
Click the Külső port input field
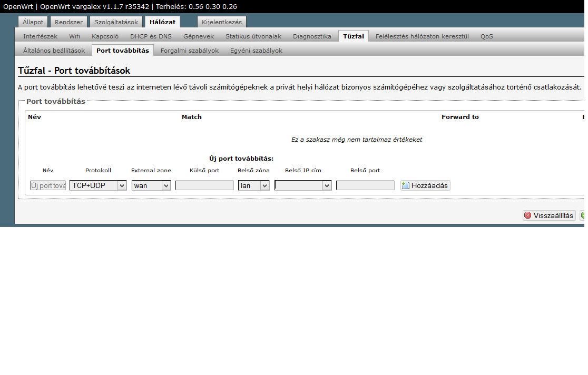pyautogui.click(x=204, y=185)
